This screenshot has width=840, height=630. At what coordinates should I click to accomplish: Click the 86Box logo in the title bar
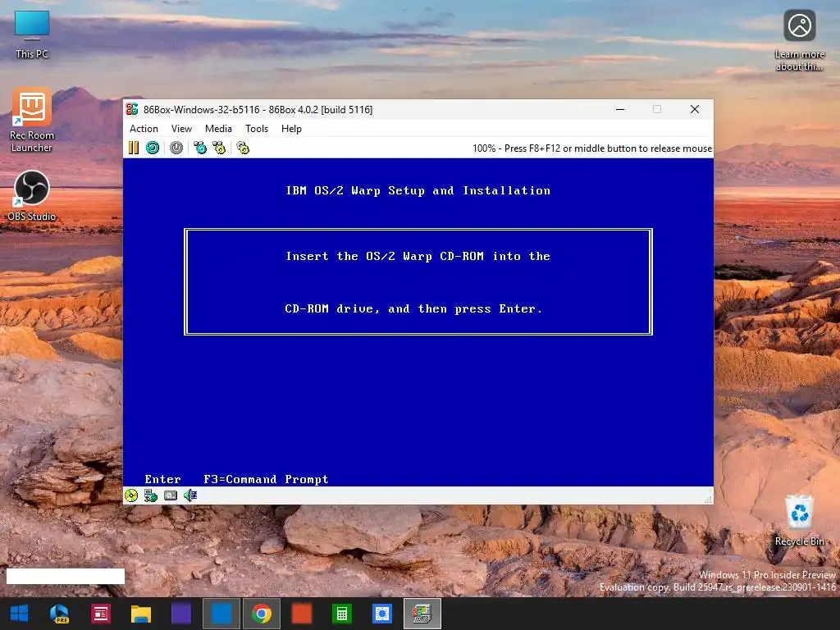[132, 109]
